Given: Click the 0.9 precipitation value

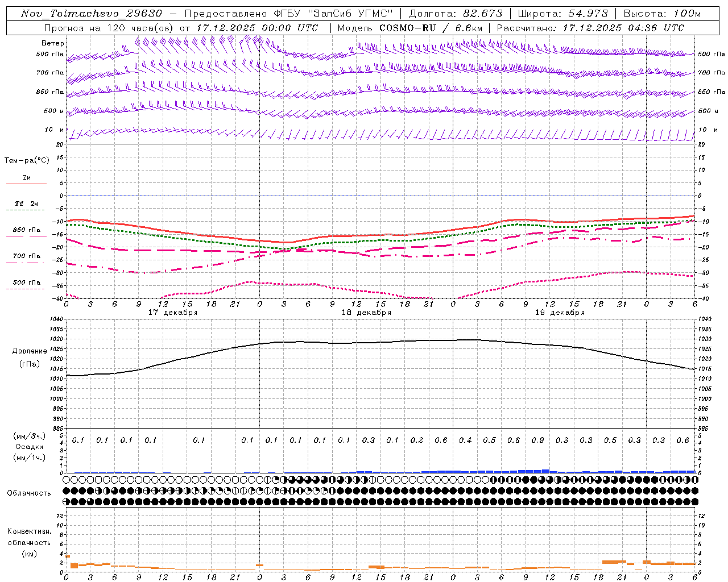Looking at the screenshot, I should (537, 440).
